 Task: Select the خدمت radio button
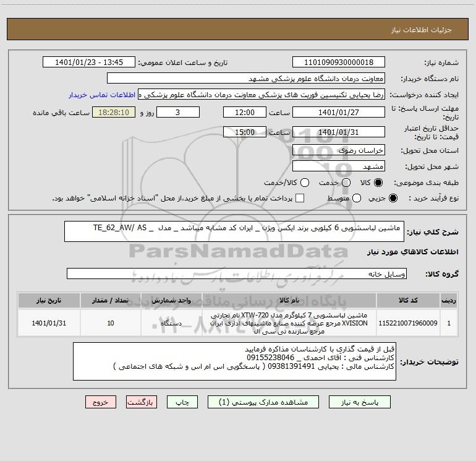click(346, 183)
